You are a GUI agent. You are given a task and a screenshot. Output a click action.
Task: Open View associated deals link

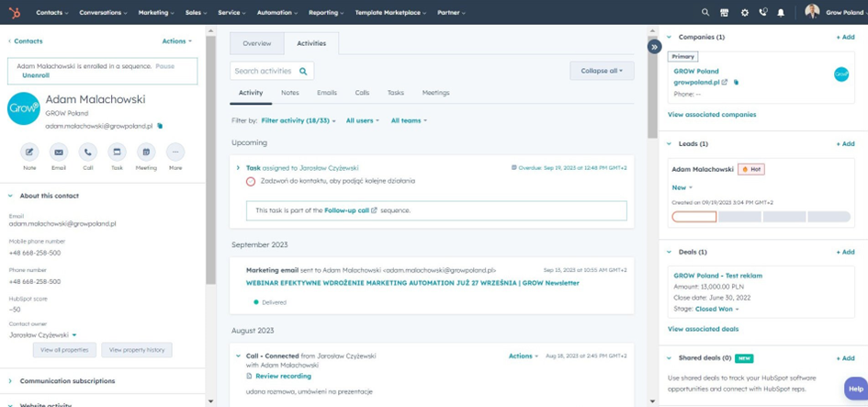point(703,329)
